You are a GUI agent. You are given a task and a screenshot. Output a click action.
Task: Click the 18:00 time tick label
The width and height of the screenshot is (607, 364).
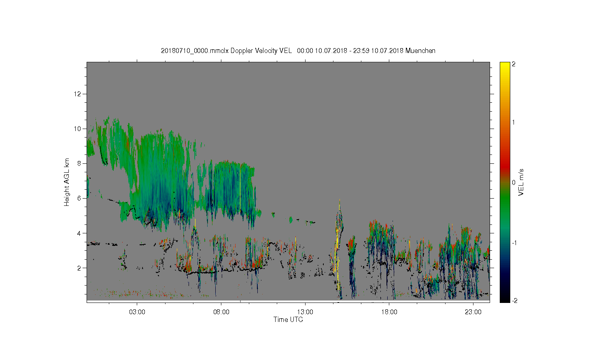click(x=389, y=312)
